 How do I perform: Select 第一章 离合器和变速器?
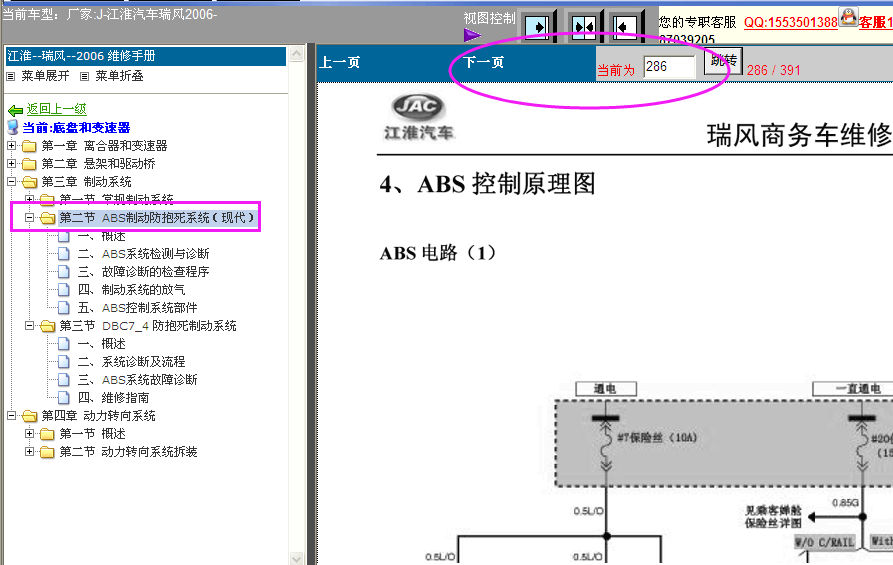(104, 146)
